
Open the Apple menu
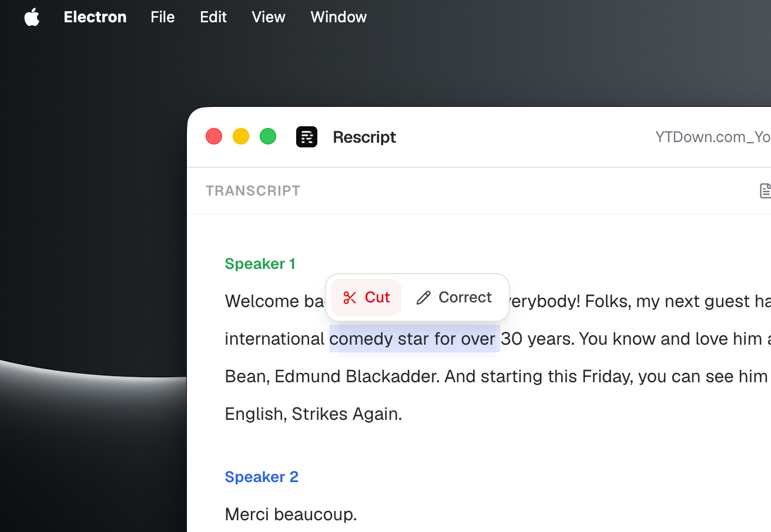point(32,17)
